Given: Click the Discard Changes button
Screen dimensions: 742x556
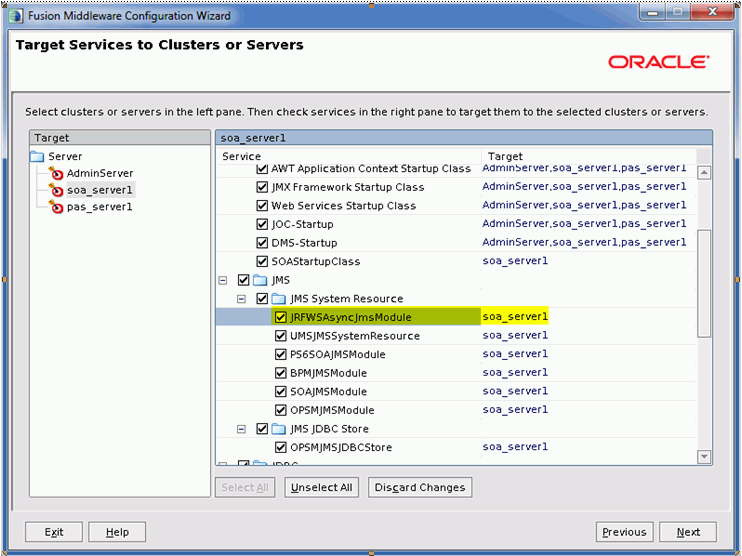Looking at the screenshot, I should (420, 487).
